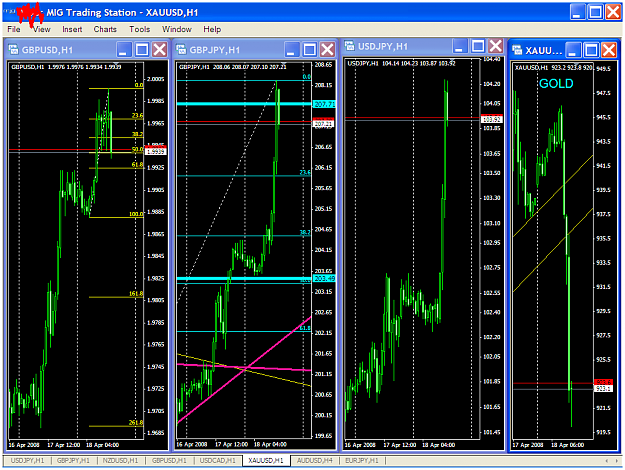Close the GBPJPY,H1 chart window
The image size is (625, 470).
(328, 49)
